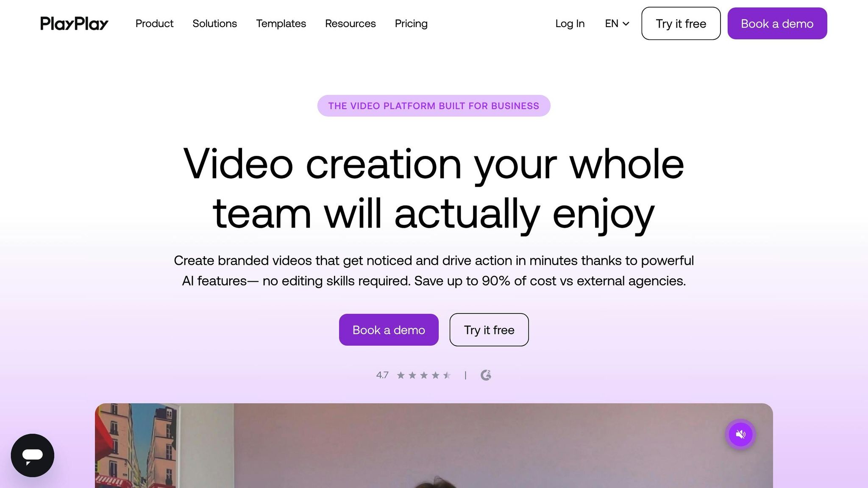Open the Resources menu
Image resolution: width=868 pixels, height=488 pixels.
(x=351, y=24)
